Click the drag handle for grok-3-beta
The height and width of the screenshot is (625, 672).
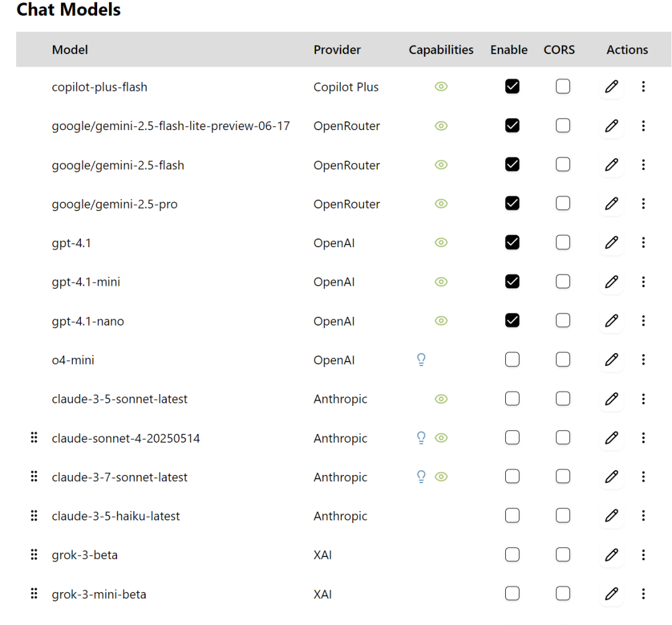tap(34, 555)
